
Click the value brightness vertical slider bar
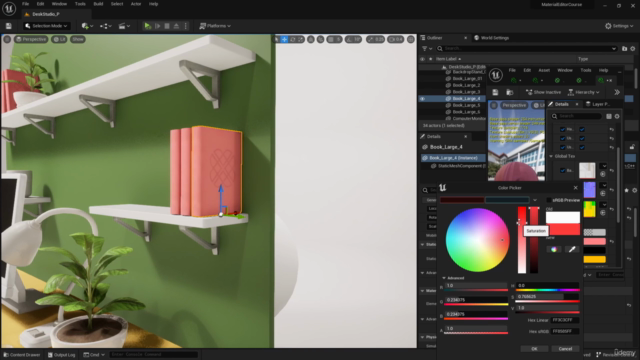point(534,240)
